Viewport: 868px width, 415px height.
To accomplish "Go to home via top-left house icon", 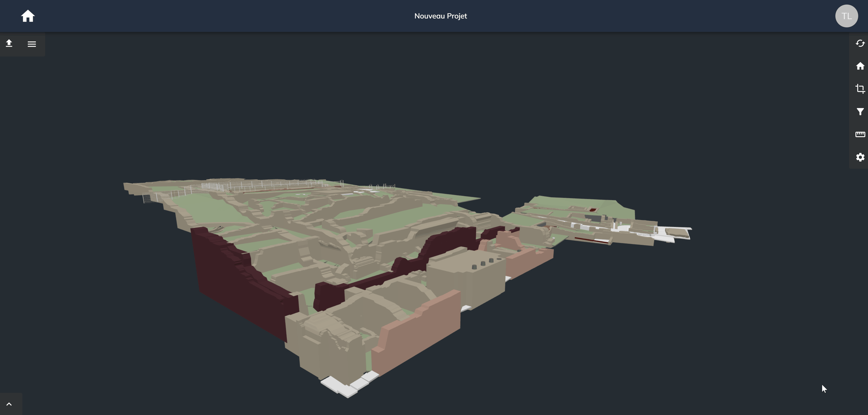I will 28,16.
